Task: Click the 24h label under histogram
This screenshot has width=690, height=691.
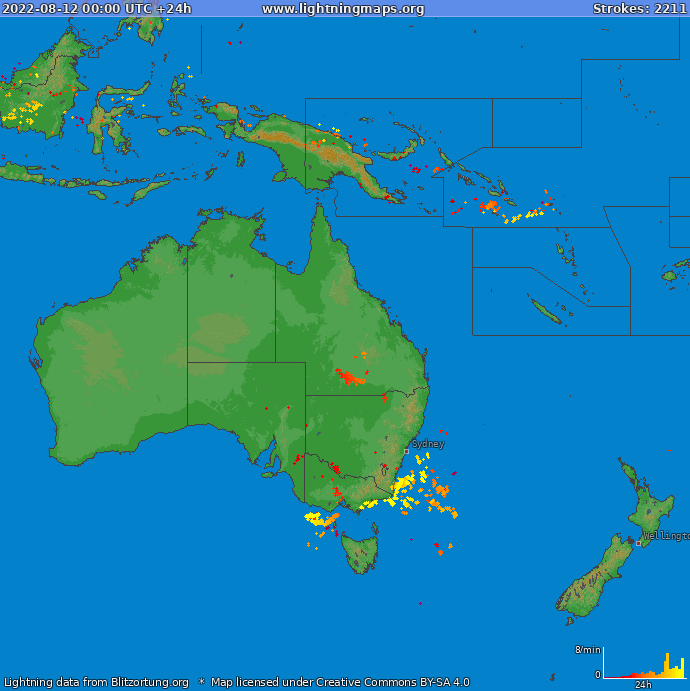Action: (644, 685)
